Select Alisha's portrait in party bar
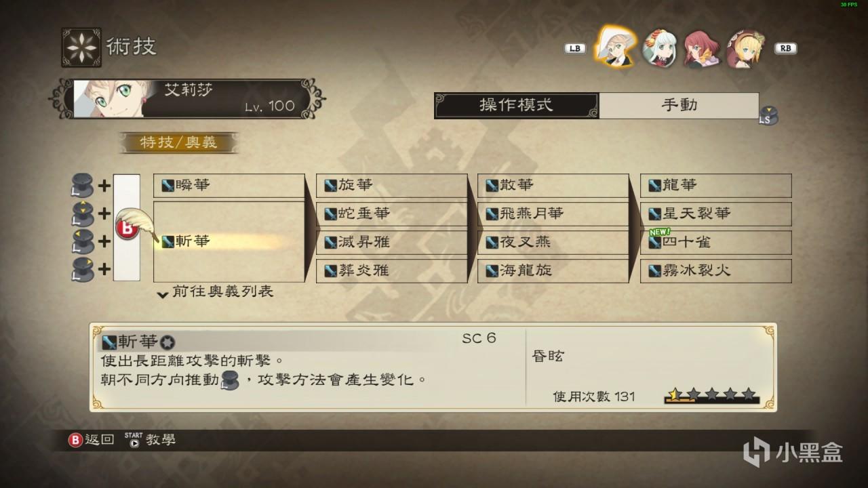The image size is (868, 488). tap(616, 47)
